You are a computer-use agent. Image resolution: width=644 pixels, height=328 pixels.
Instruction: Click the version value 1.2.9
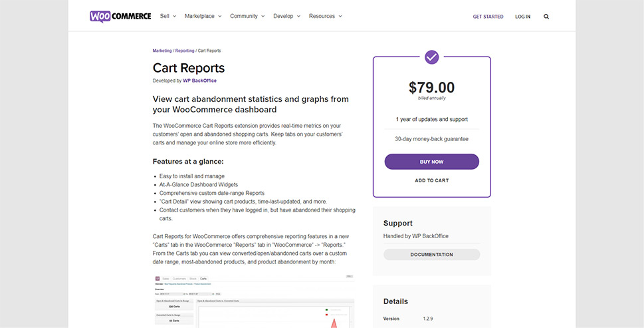pos(427,319)
